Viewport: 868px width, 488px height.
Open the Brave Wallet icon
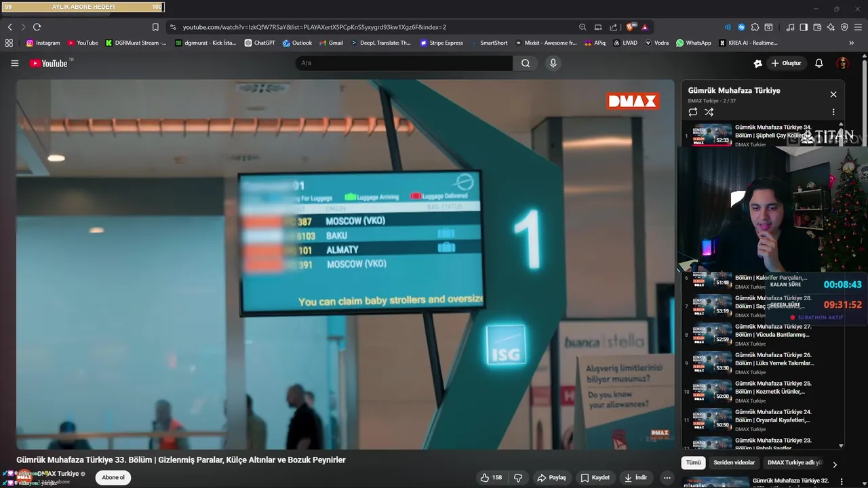817,27
